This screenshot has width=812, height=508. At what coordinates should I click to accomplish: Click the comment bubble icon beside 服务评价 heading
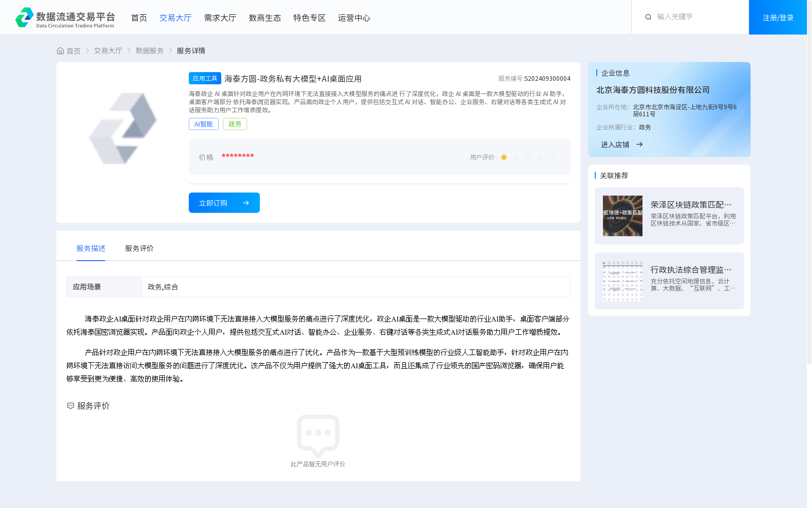pos(71,406)
